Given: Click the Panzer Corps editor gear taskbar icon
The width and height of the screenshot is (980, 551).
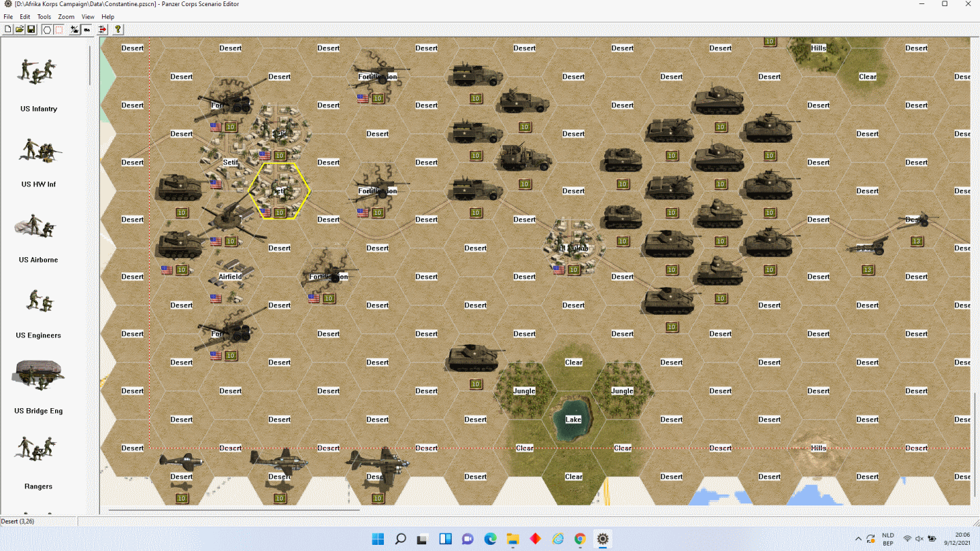Looking at the screenshot, I should 602,539.
